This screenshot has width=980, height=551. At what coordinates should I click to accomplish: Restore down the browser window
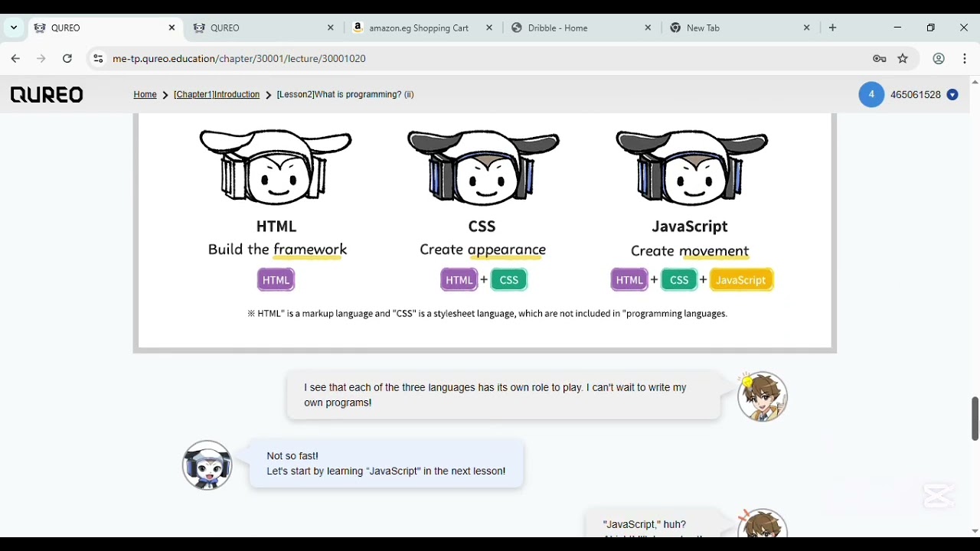pyautogui.click(x=931, y=28)
